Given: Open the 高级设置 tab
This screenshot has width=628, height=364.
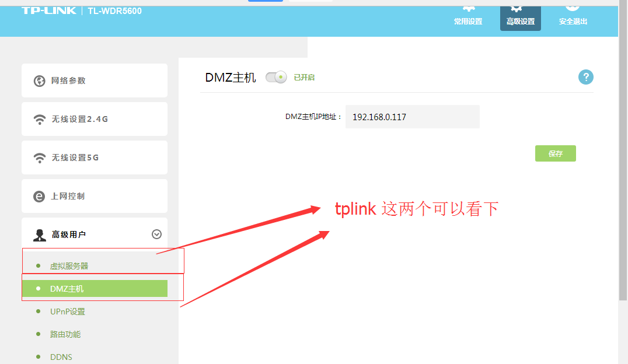Looking at the screenshot, I should click(520, 18).
